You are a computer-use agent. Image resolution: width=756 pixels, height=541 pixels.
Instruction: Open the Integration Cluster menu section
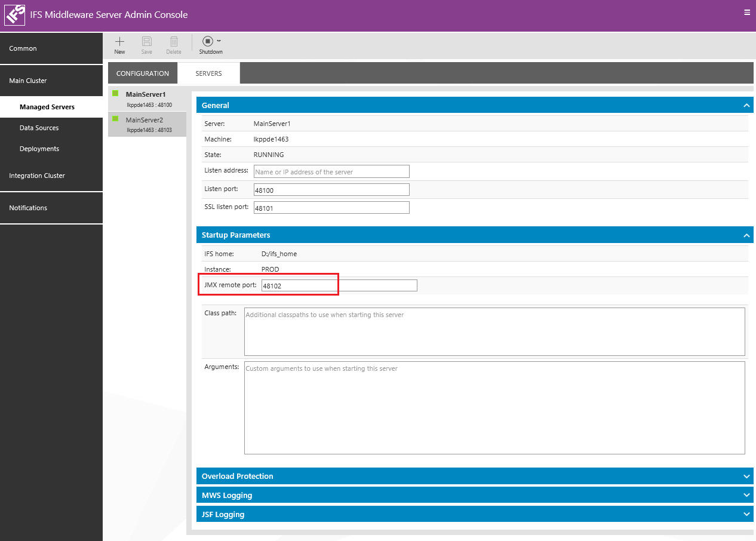tap(51, 176)
